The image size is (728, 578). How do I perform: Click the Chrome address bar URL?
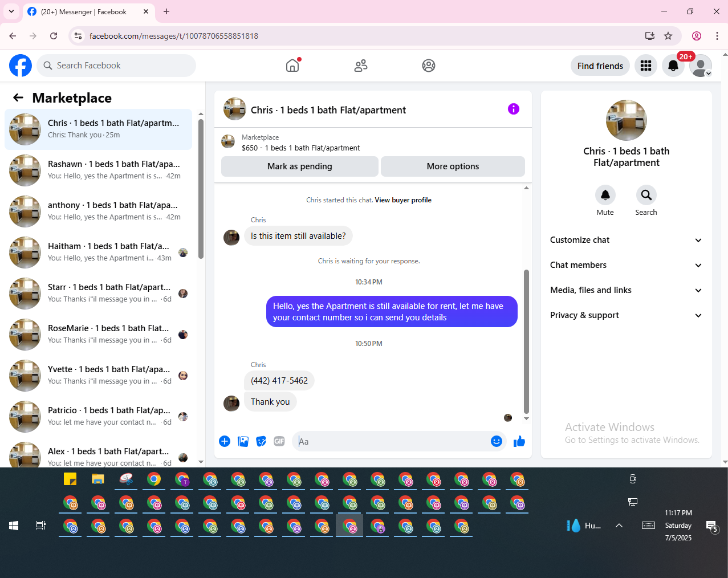[x=174, y=36]
